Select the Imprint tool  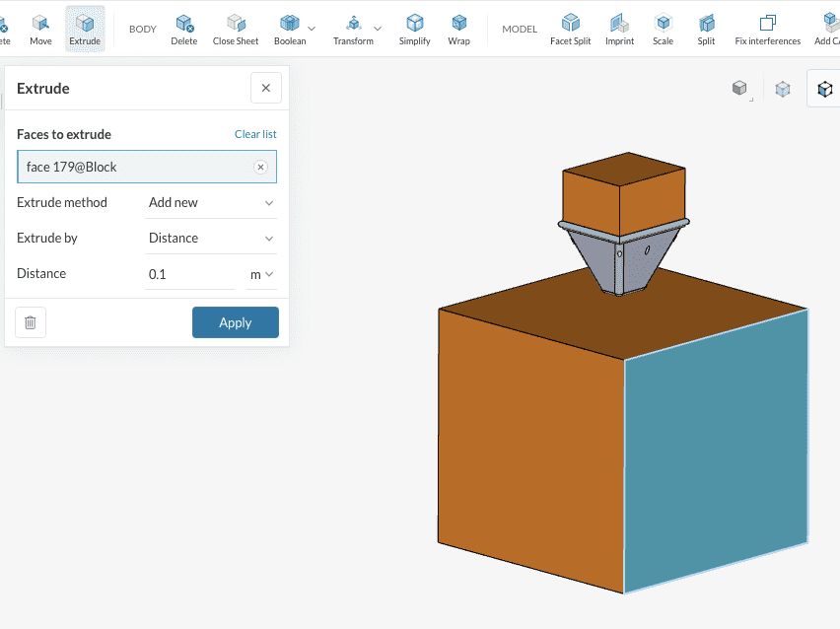coord(618,29)
